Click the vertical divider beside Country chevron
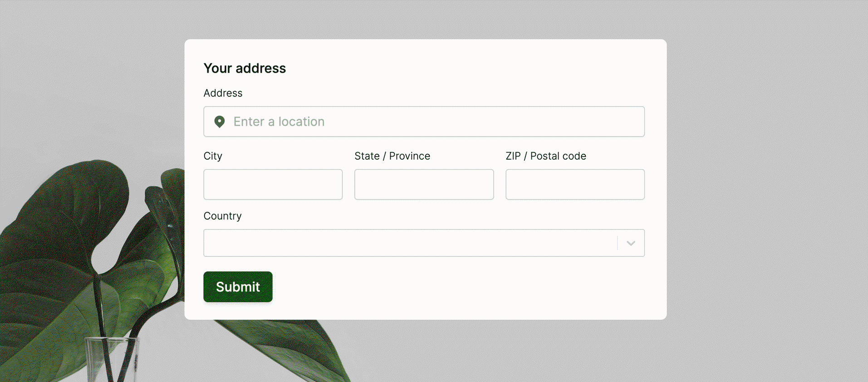Viewport: 868px width, 382px height. coord(618,243)
